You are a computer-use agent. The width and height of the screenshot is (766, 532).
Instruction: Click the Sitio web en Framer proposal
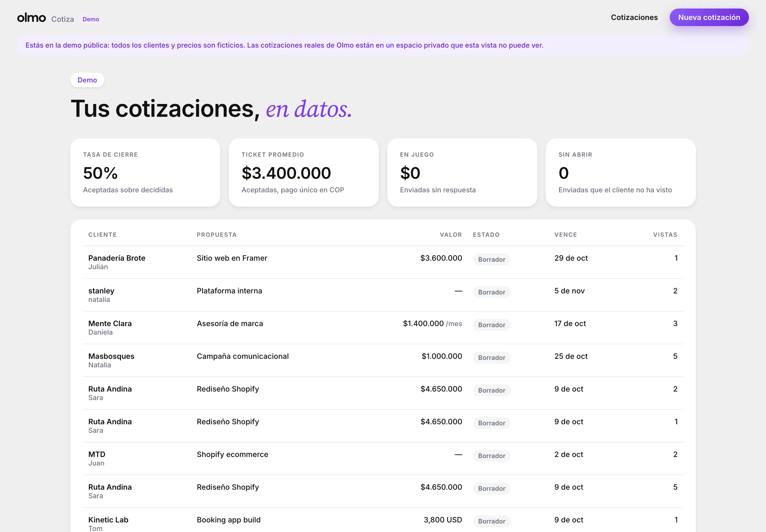232,258
